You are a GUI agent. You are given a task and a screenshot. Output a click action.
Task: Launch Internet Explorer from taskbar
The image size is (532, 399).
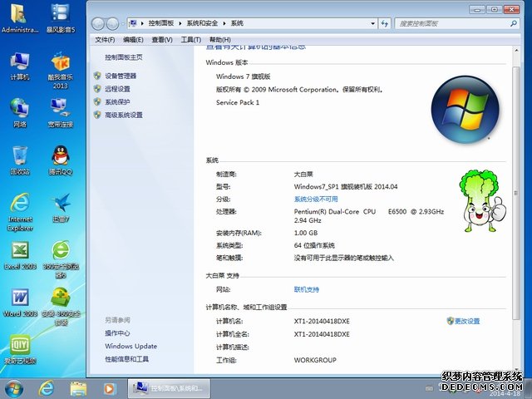click(x=47, y=389)
